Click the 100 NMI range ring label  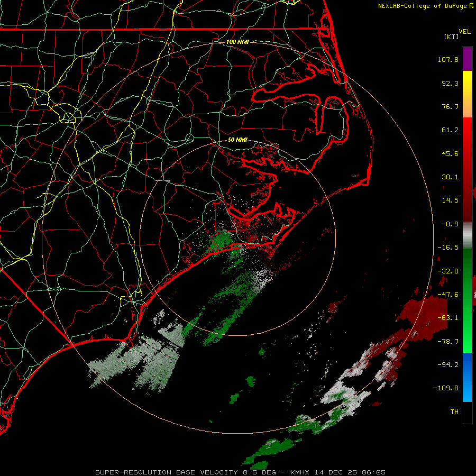[237, 42]
